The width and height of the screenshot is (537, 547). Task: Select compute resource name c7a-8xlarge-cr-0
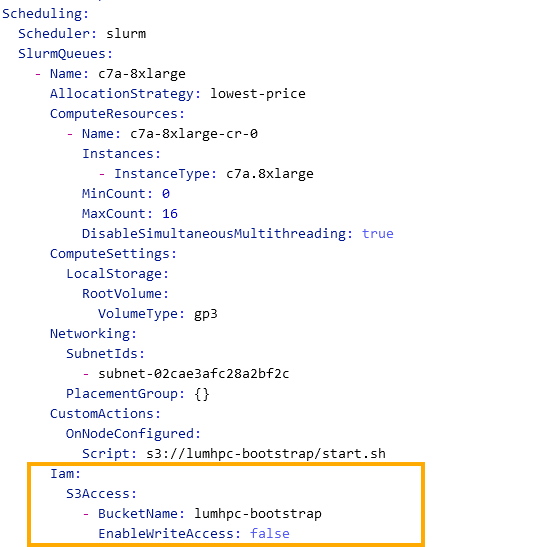pos(194,134)
